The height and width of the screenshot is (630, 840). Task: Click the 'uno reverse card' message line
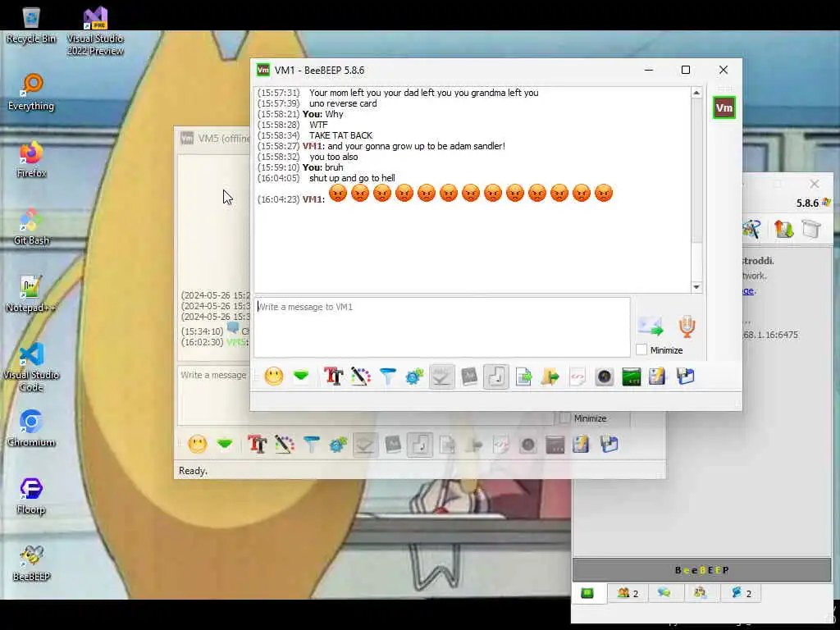coord(343,103)
